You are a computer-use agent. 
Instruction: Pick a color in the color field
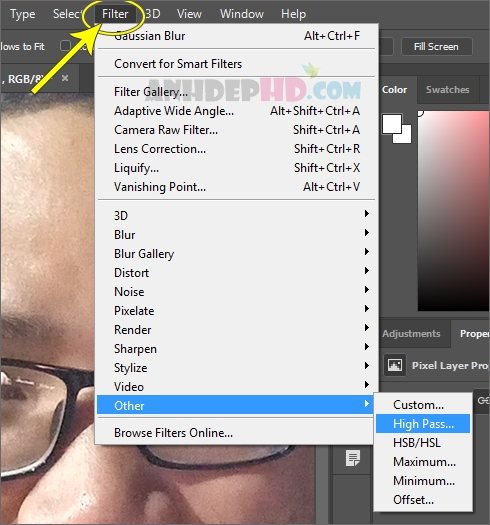tap(453, 211)
